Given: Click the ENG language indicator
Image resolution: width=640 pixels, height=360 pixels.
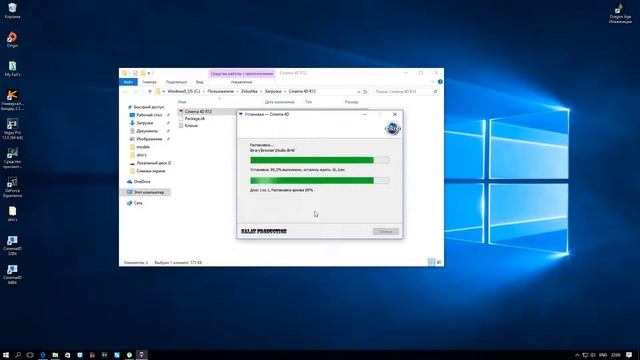Looking at the screenshot, I should tap(603, 355).
